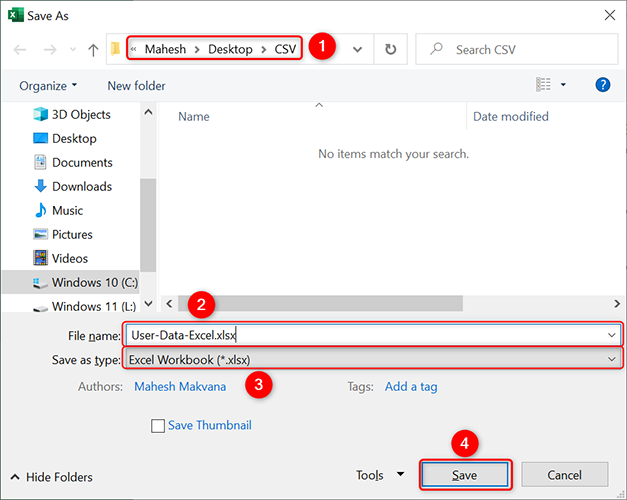Open the address bar history dropdown

(357, 49)
